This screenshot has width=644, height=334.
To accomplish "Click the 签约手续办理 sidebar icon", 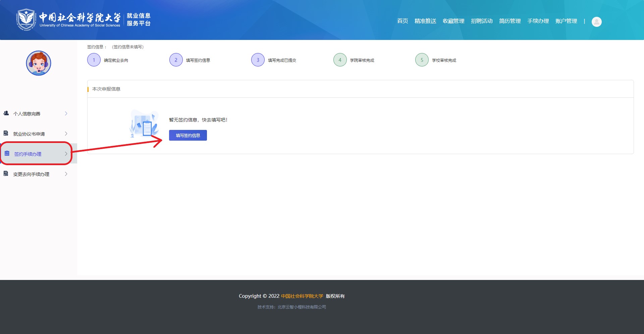I will pos(7,154).
